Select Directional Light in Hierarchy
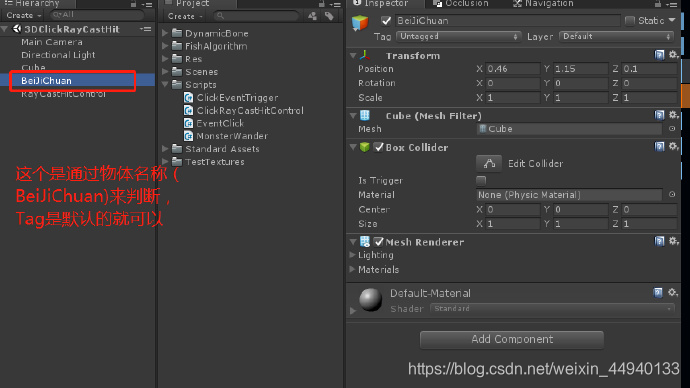This screenshot has height=388, width=690. click(x=58, y=55)
